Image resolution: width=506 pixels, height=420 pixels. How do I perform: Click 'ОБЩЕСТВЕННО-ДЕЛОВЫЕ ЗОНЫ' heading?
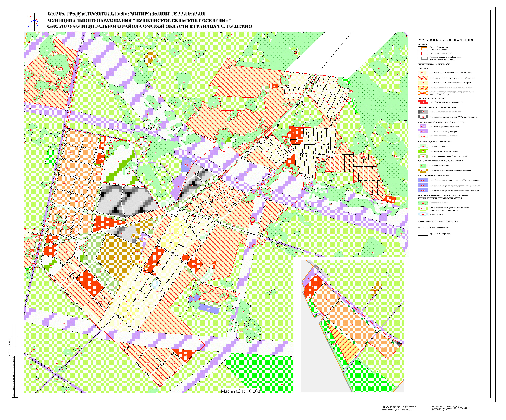click(432, 98)
